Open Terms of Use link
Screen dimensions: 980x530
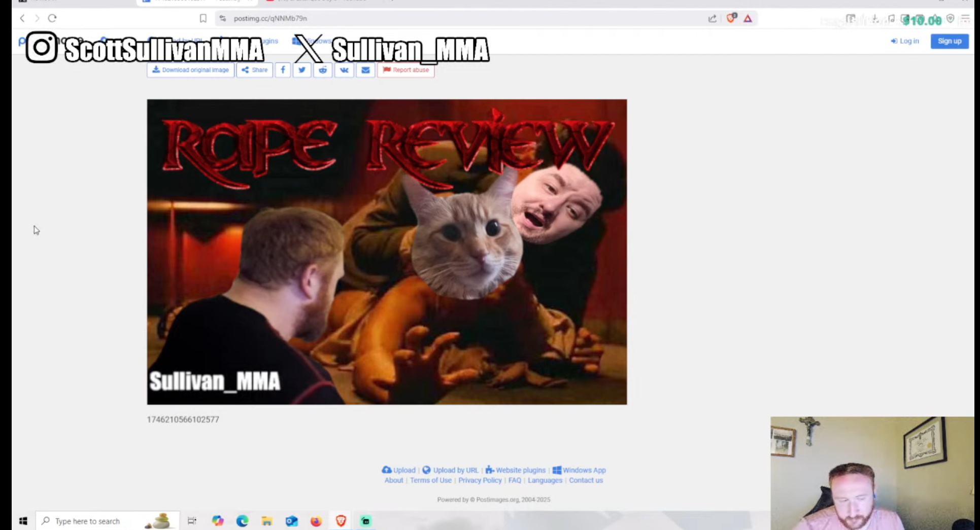(x=431, y=480)
